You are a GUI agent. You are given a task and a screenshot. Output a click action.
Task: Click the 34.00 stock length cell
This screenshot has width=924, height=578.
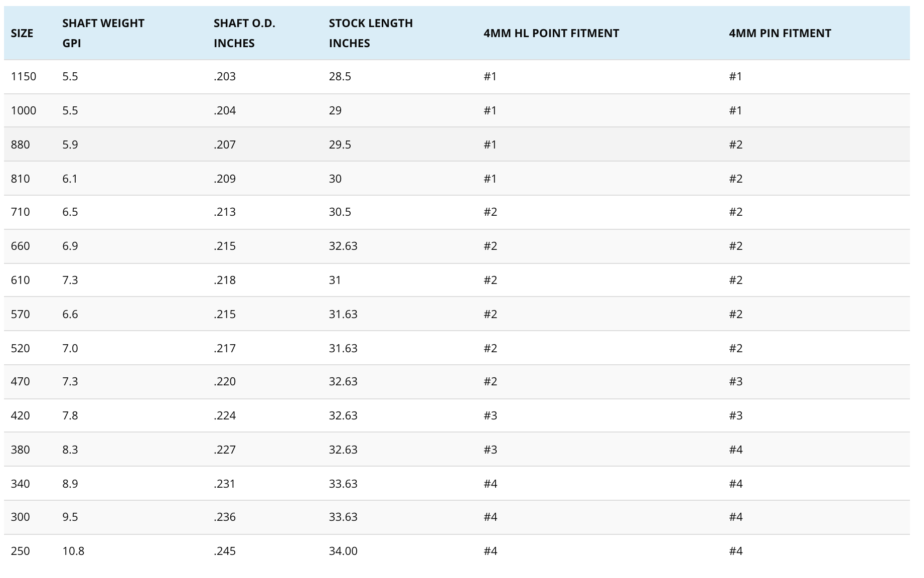click(343, 551)
